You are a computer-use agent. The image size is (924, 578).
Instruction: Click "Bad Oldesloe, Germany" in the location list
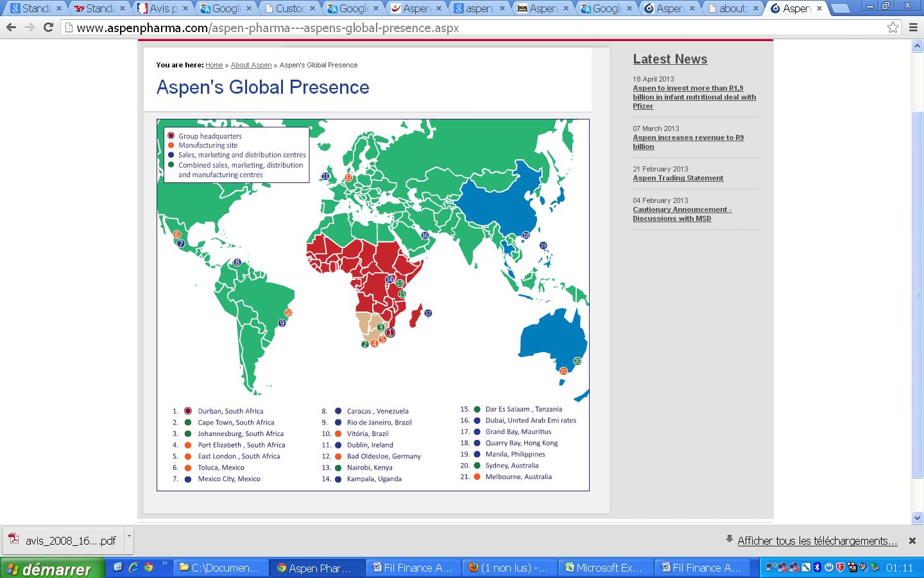[384, 456]
